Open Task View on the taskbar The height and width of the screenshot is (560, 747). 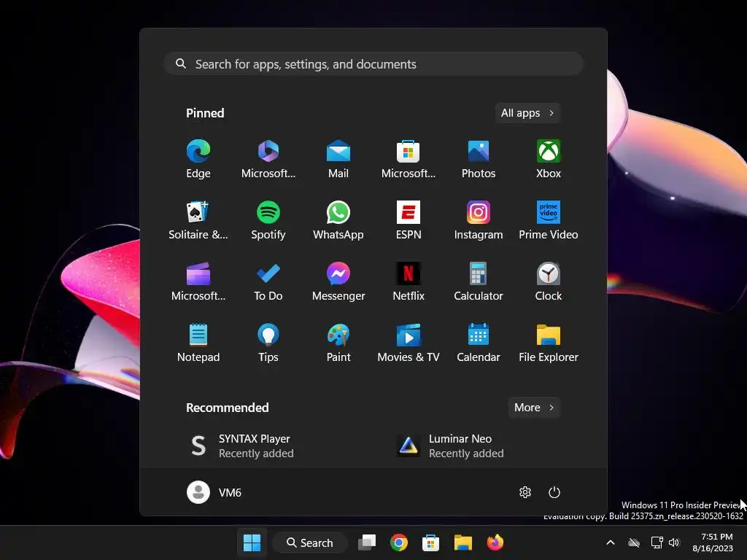point(367,542)
